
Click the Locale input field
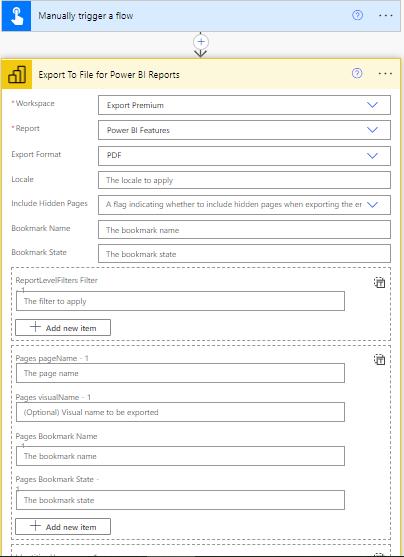244,180
